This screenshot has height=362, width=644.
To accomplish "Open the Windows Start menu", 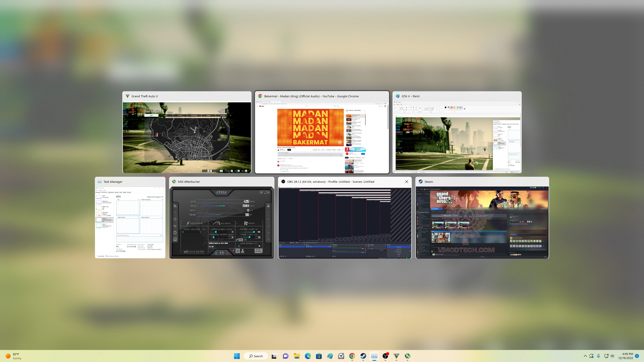I will click(237, 356).
